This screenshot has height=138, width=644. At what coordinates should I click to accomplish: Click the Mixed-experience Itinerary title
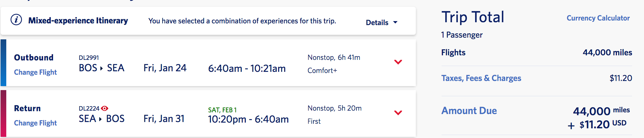[x=78, y=21]
